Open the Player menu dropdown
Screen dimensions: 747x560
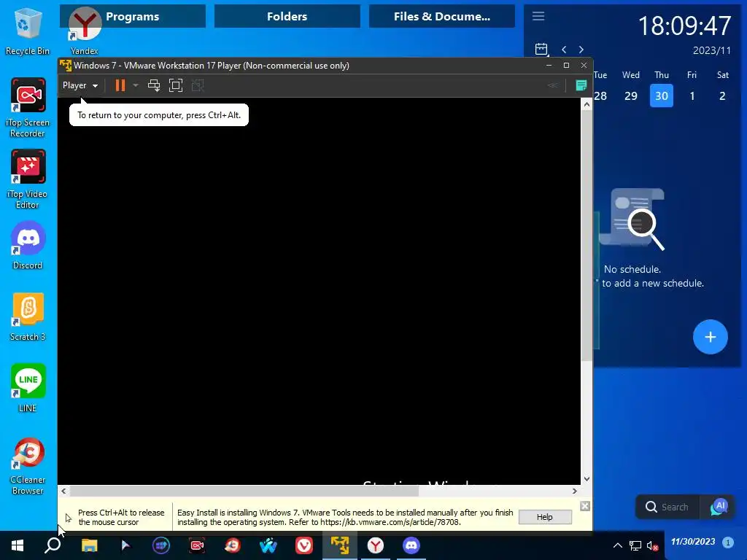tap(80, 85)
